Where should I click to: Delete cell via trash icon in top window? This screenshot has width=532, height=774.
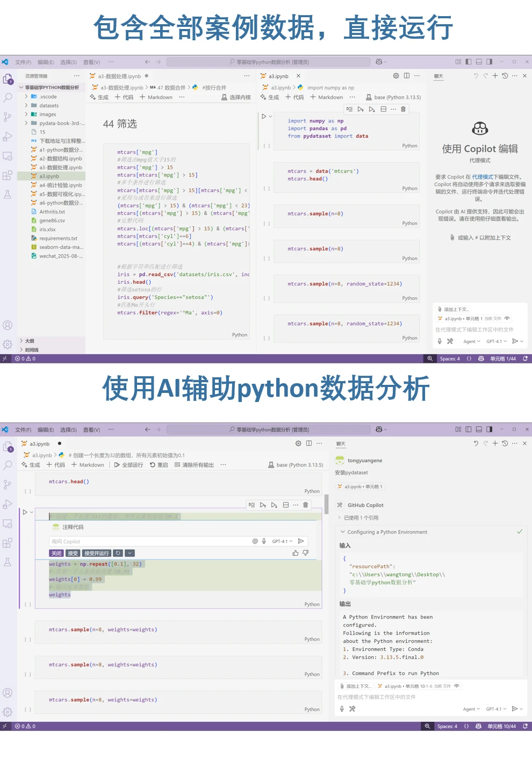(x=403, y=109)
